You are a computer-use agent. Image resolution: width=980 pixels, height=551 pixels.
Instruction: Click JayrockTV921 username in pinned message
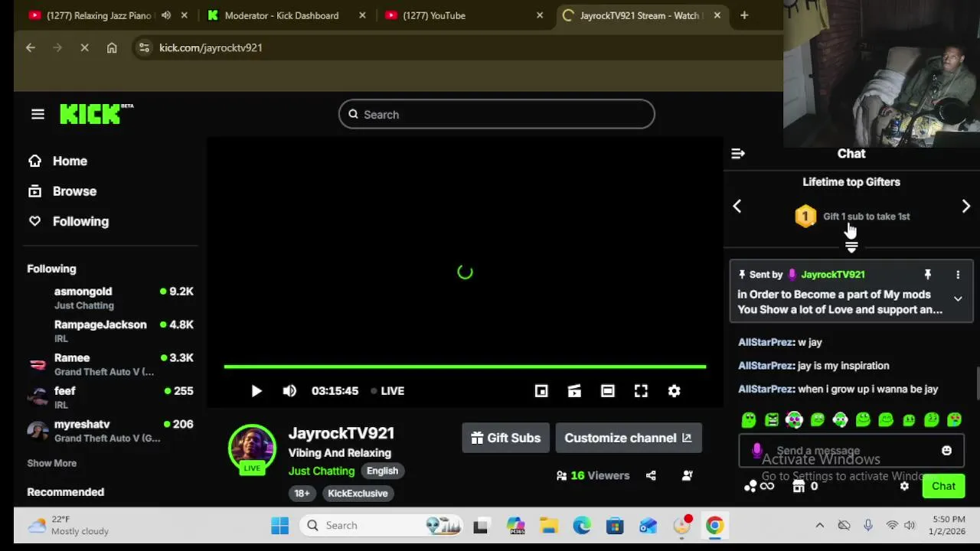[832, 274]
